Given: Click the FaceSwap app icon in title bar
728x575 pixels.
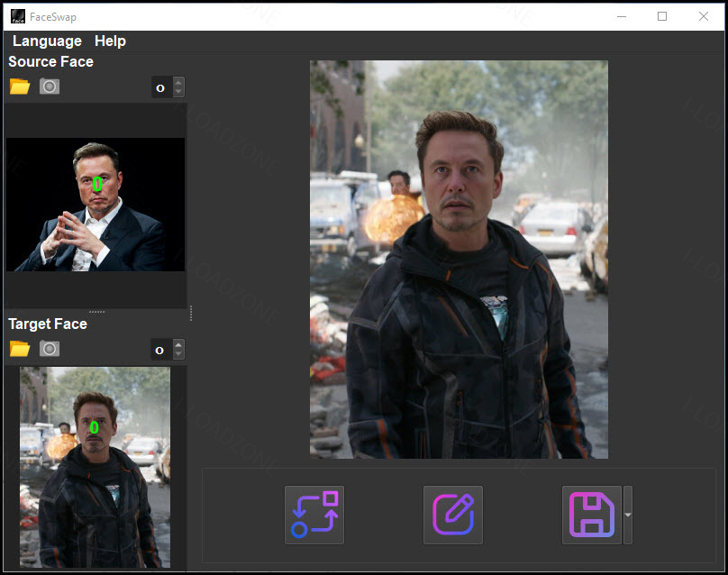Looking at the screenshot, I should click(x=18, y=16).
